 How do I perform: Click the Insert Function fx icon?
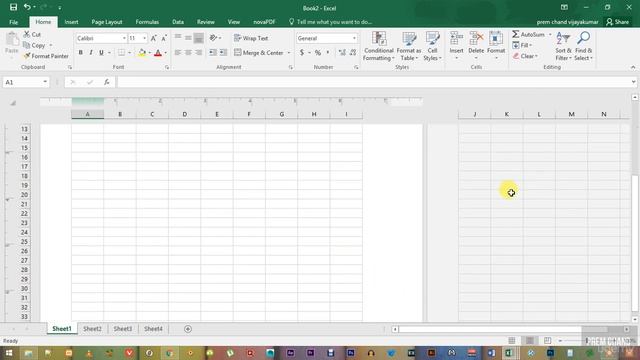pos(107,82)
